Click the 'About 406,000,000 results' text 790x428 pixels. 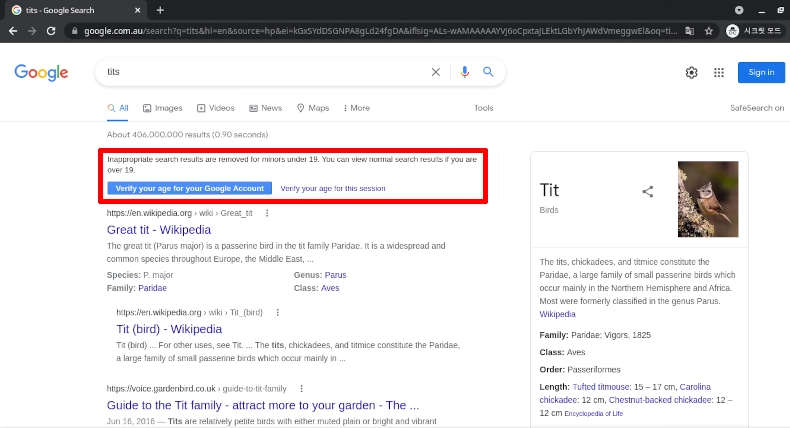pyautogui.click(x=187, y=135)
